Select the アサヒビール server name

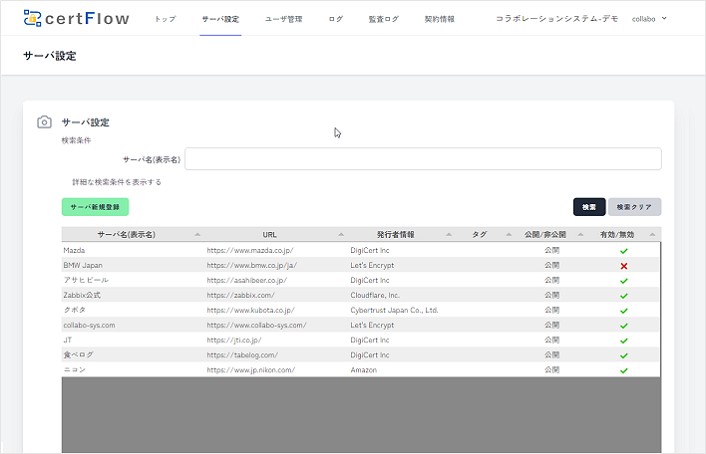[x=86, y=280]
